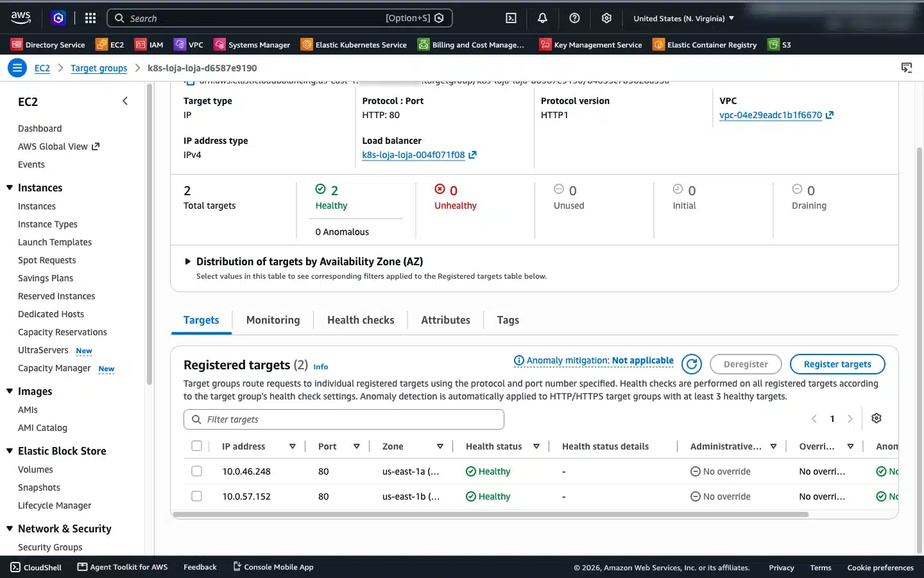Switch to the Tags tab
This screenshot has width=924, height=578.
(x=508, y=320)
